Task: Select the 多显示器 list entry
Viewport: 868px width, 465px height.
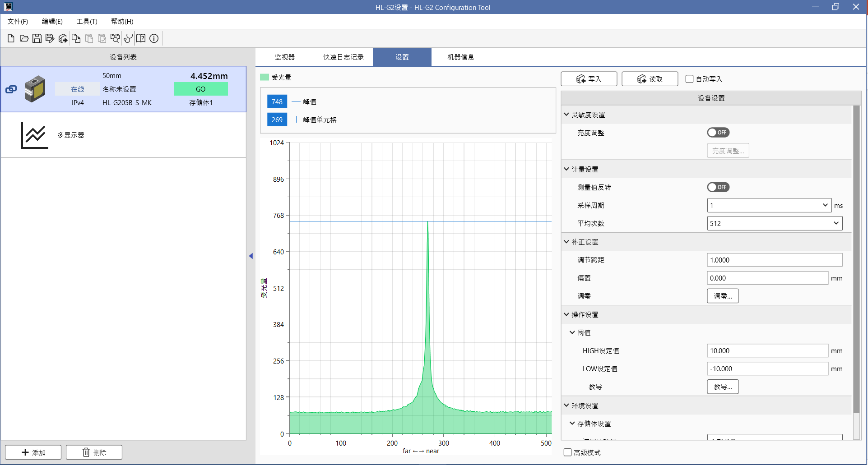Action: click(x=123, y=135)
